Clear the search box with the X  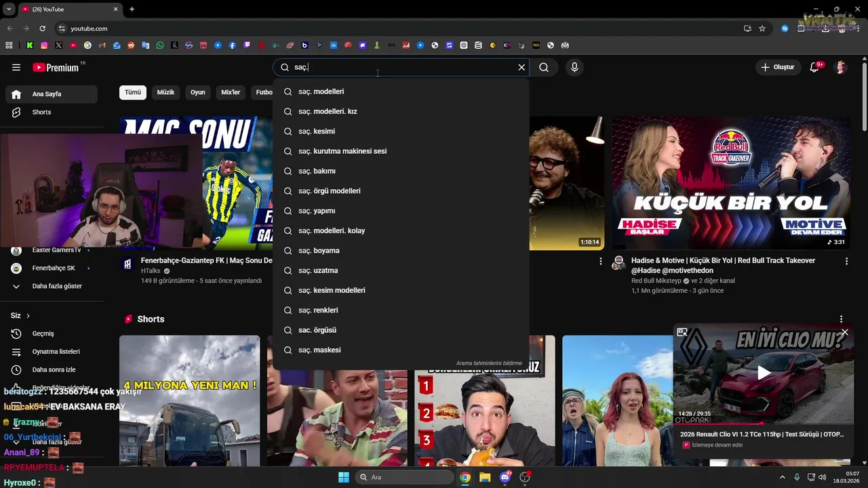521,67
